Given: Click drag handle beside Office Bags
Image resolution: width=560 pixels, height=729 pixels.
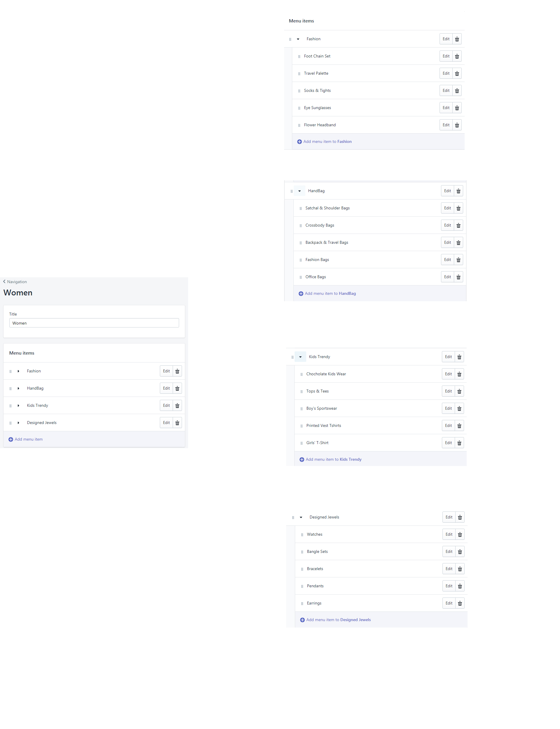Looking at the screenshot, I should pyautogui.click(x=300, y=277).
